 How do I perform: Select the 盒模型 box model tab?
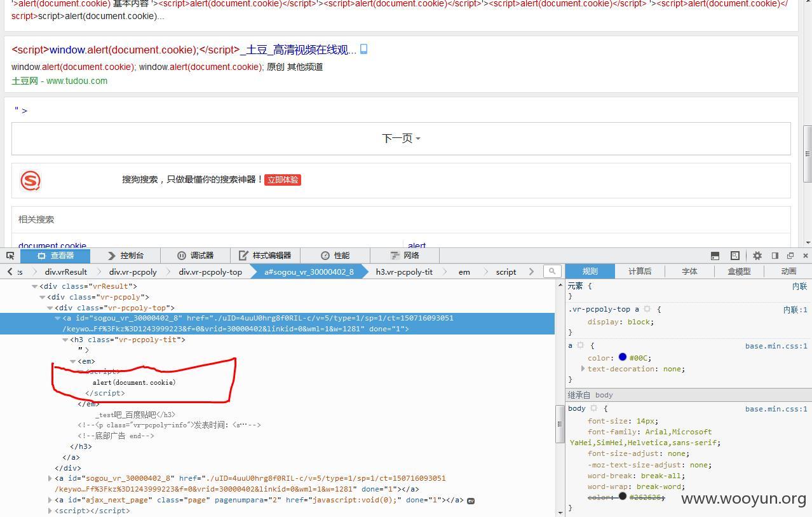tap(739, 272)
